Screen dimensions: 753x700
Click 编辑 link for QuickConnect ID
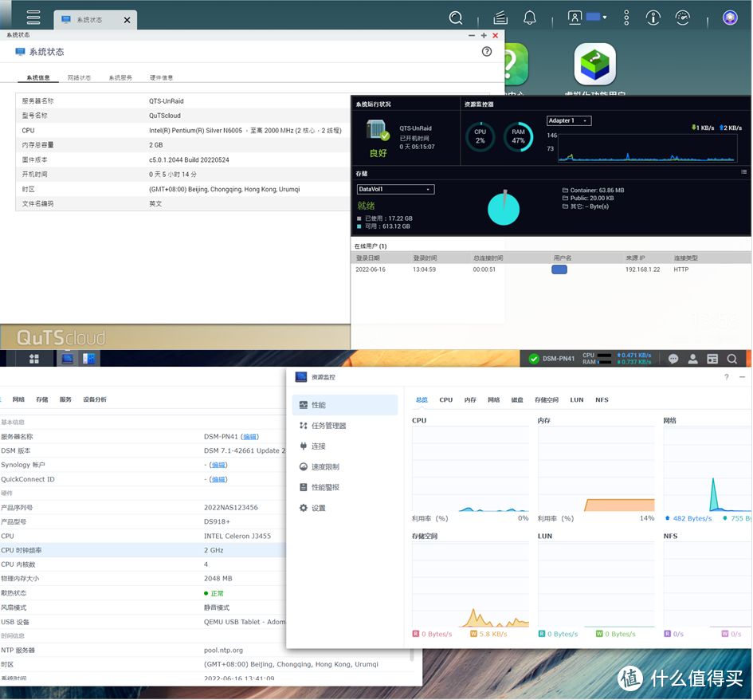pyautogui.click(x=218, y=479)
